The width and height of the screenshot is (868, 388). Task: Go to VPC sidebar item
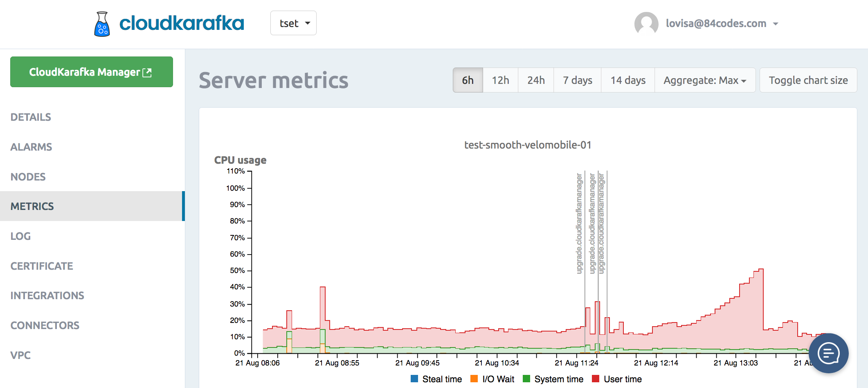20,355
